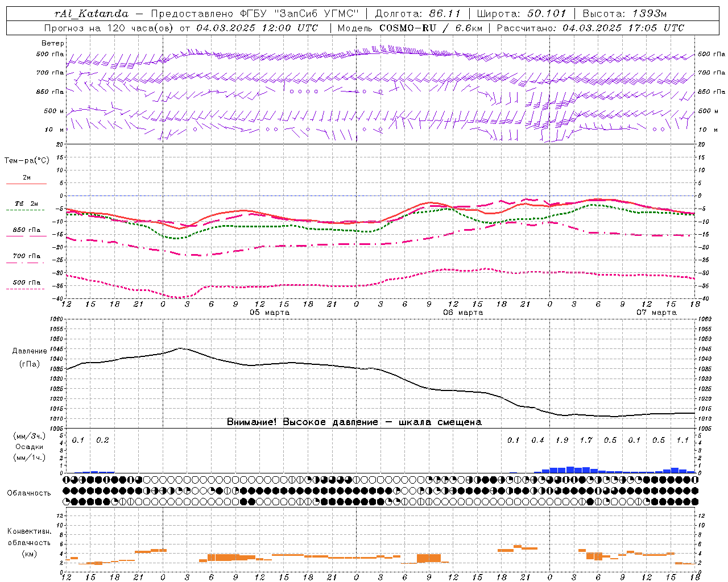Click the dotted pink line sample under 500 гПа legend
Viewport: 728px width, 582px height.
coord(26,289)
